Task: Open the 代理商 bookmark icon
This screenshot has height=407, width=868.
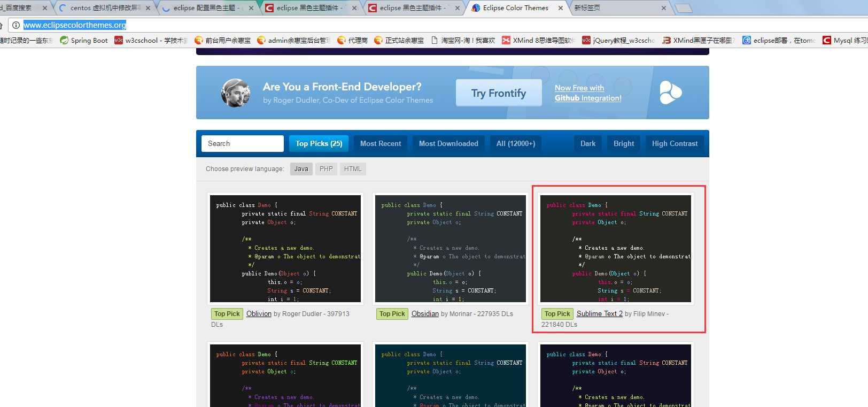Action: [342, 40]
